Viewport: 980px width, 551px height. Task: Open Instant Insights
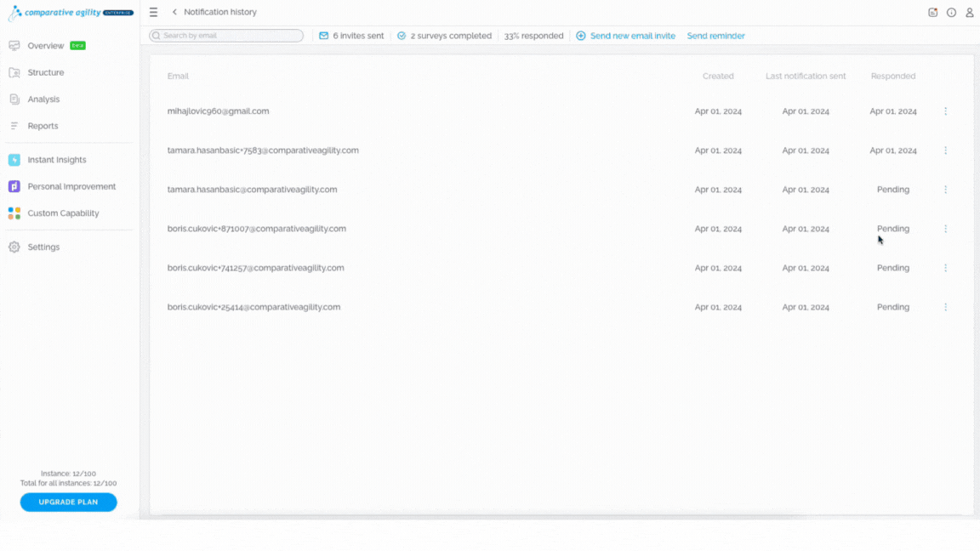pyautogui.click(x=57, y=160)
